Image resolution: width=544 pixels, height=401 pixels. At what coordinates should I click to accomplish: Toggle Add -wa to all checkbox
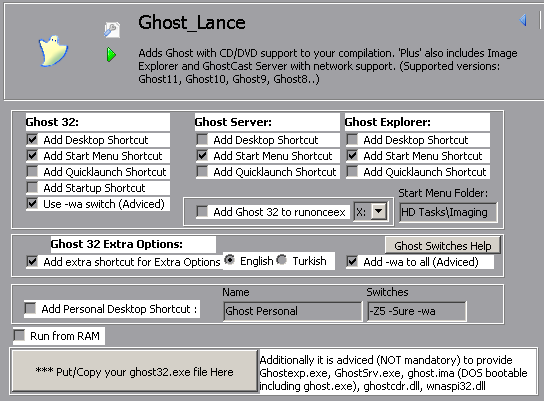(x=352, y=262)
